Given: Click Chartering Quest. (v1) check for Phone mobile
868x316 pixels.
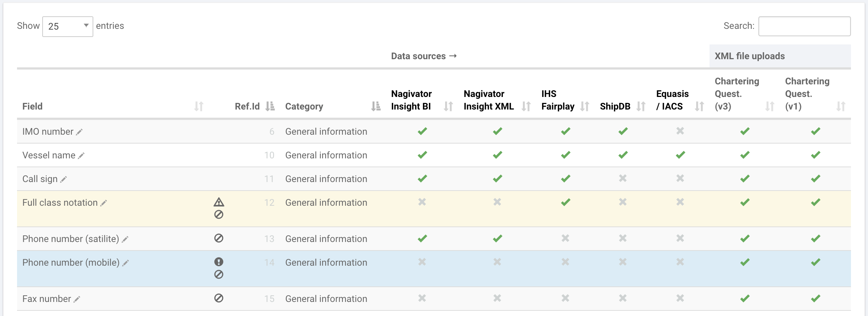Looking at the screenshot, I should pyautogui.click(x=816, y=262).
